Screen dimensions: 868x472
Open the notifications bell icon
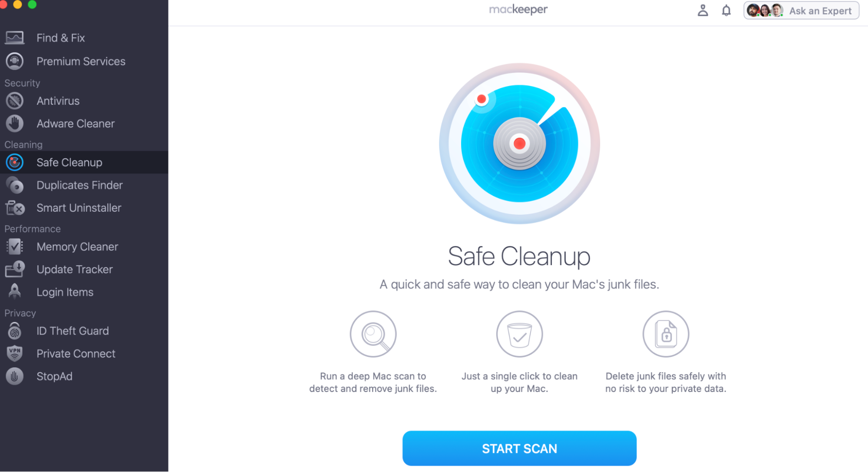[726, 10]
